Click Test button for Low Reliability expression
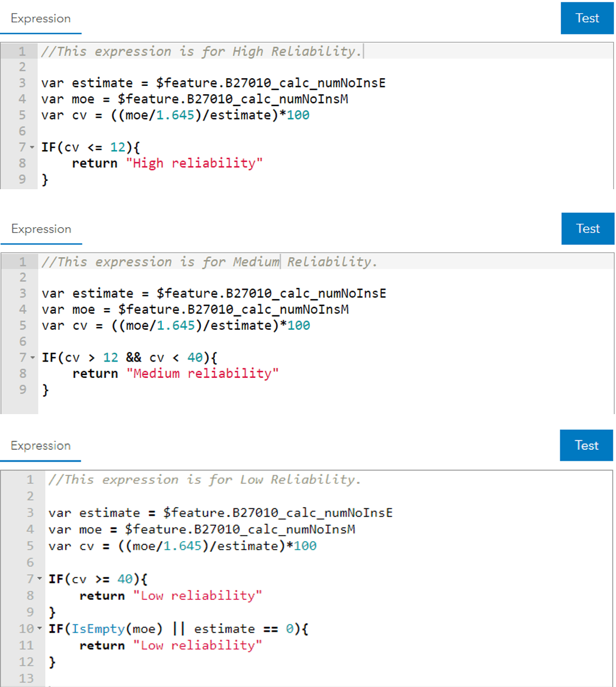The image size is (616, 687). tap(586, 445)
